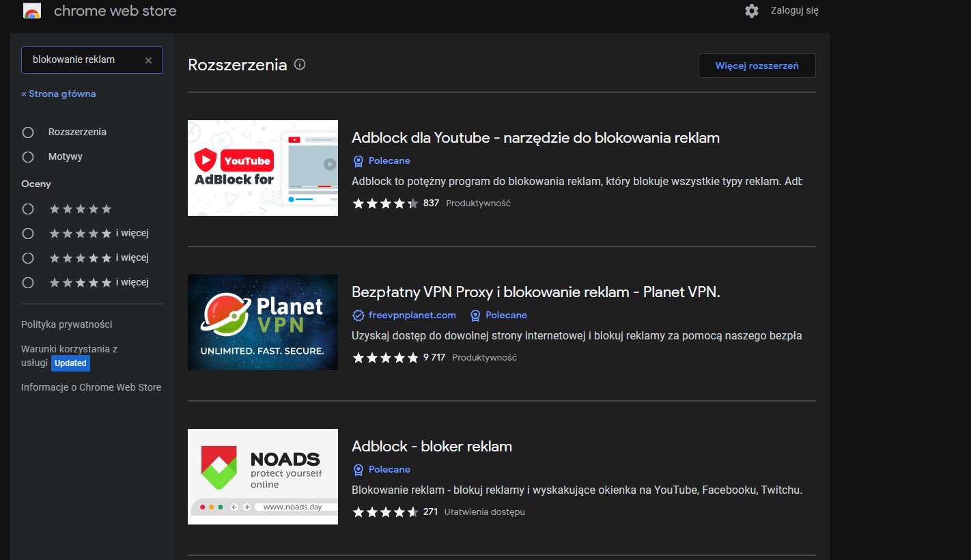Open the Chrome Web Store settings gear
This screenshot has height=560, width=971.
(x=751, y=11)
